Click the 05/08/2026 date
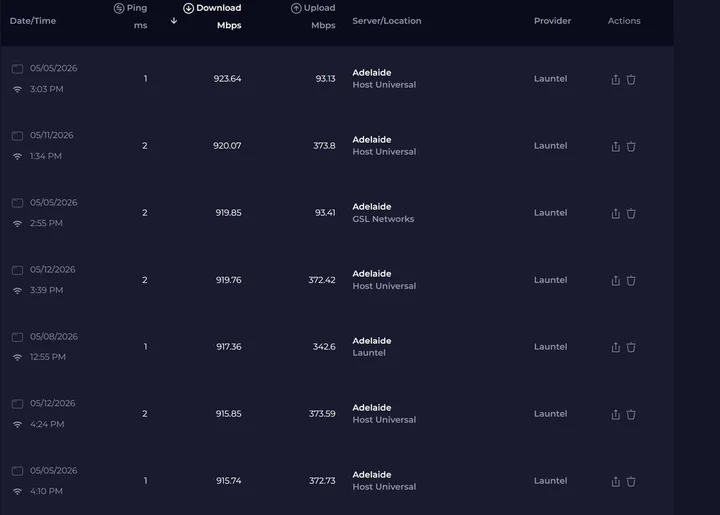The width and height of the screenshot is (720, 515). coord(54,336)
